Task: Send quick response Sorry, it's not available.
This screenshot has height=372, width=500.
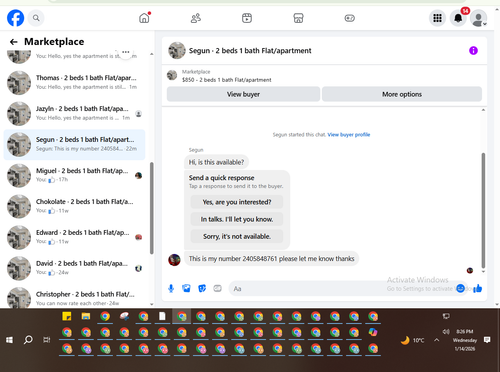Action: [x=237, y=236]
